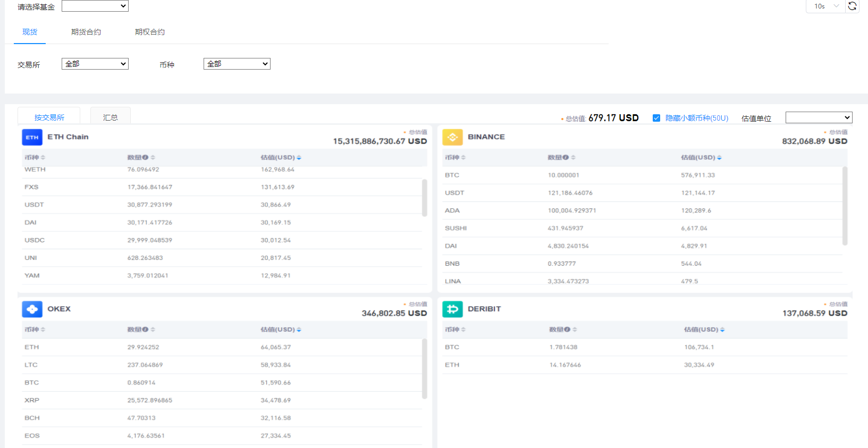
Task: Click Binance total 832,068.89 USD
Action: tap(815, 141)
